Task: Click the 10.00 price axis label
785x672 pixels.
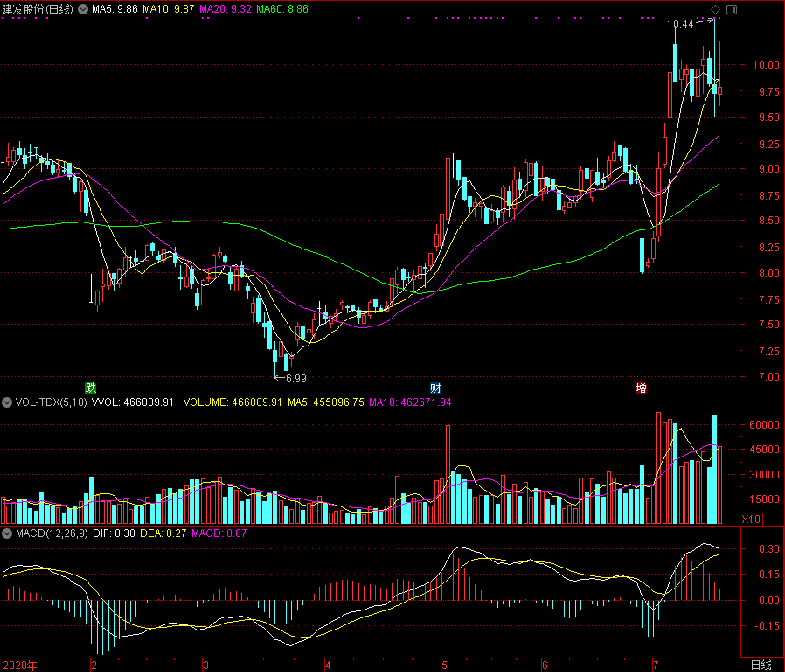Action: pyautogui.click(x=766, y=65)
